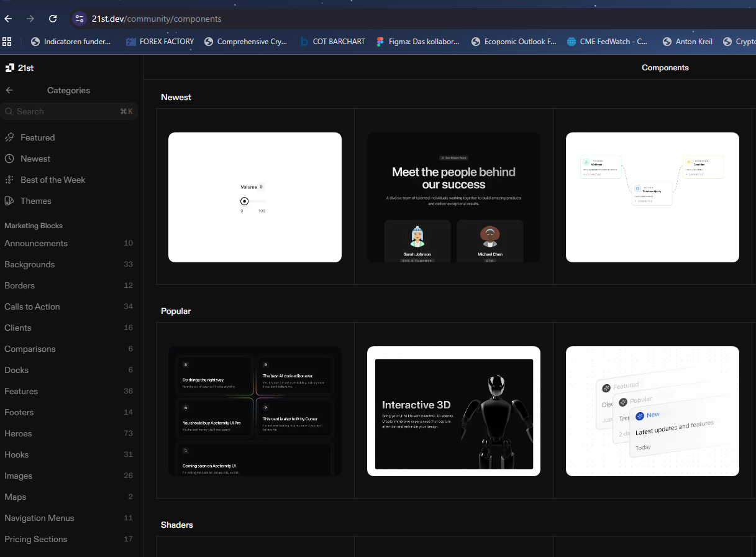
Task: Click the clock icon next to Newest
Action: 9,159
